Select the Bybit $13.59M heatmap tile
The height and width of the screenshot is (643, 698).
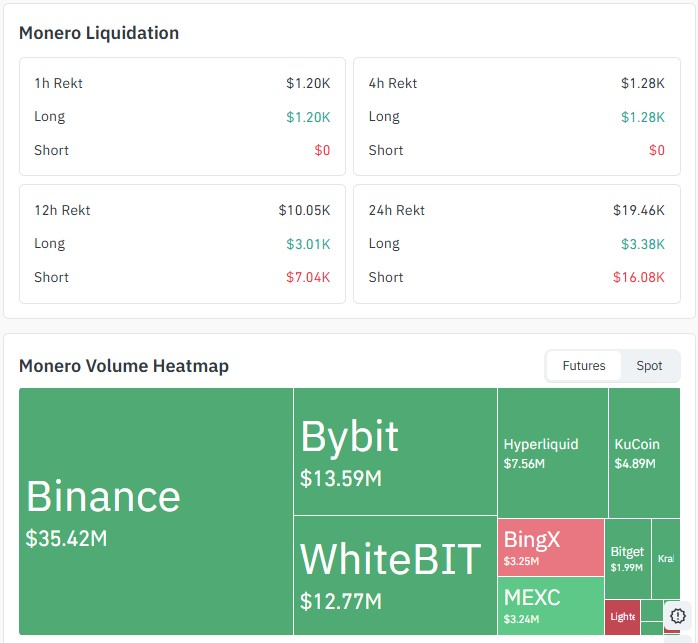coord(395,452)
